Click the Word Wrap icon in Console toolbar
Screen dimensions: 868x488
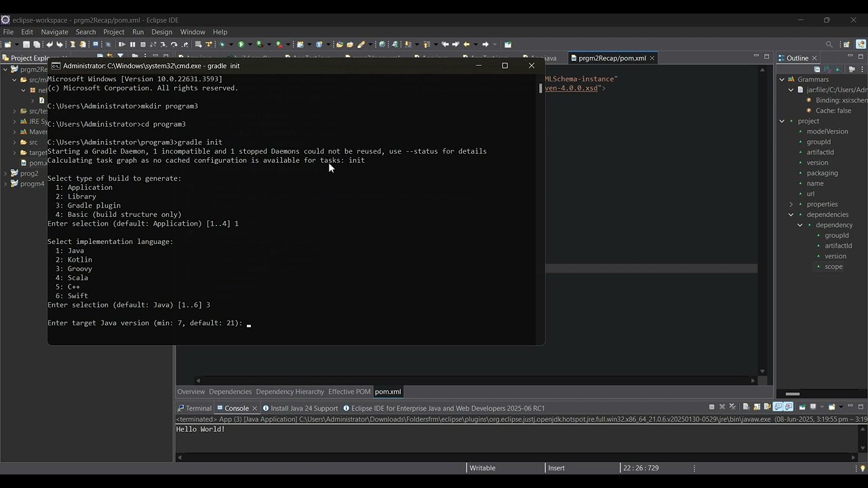pyautogui.click(x=767, y=407)
